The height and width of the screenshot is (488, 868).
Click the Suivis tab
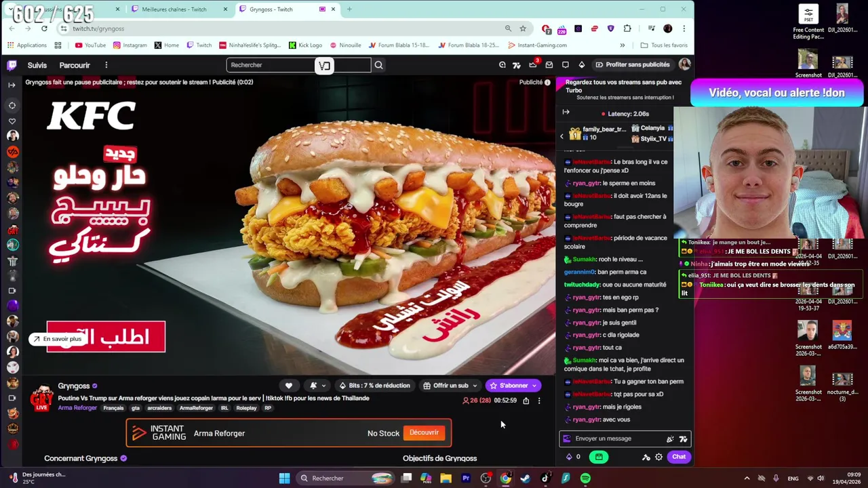37,65
